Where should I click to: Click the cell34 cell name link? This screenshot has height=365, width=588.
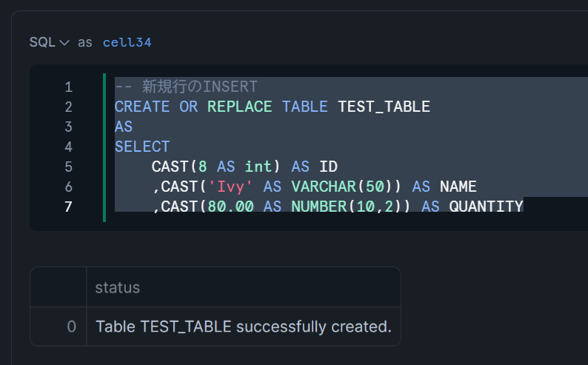tap(127, 42)
